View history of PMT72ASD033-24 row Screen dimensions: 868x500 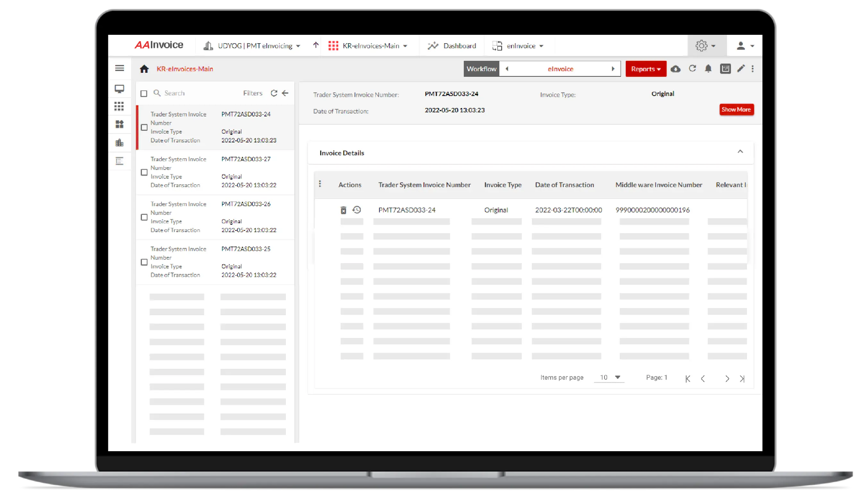coord(357,210)
